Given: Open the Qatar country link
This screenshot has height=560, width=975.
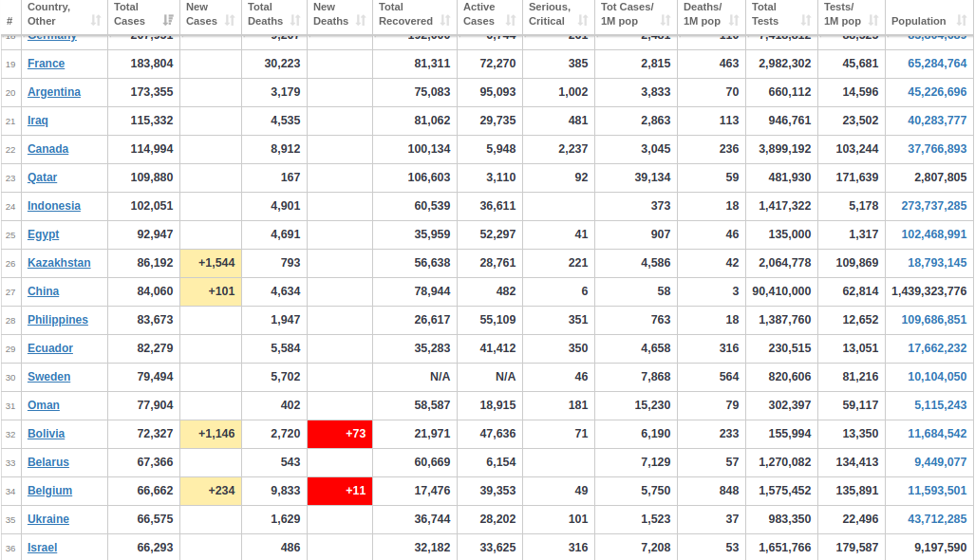Looking at the screenshot, I should click(43, 177).
